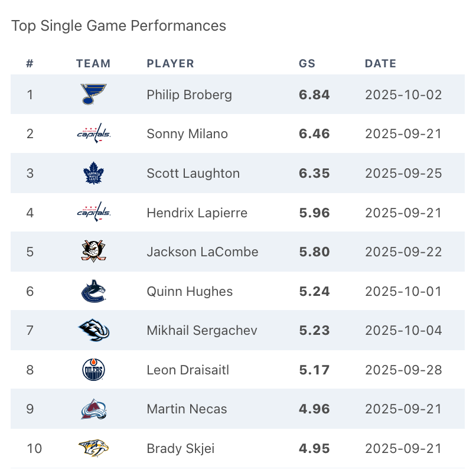
Task: Click the Vancouver Canucks logo
Action: coord(93,291)
